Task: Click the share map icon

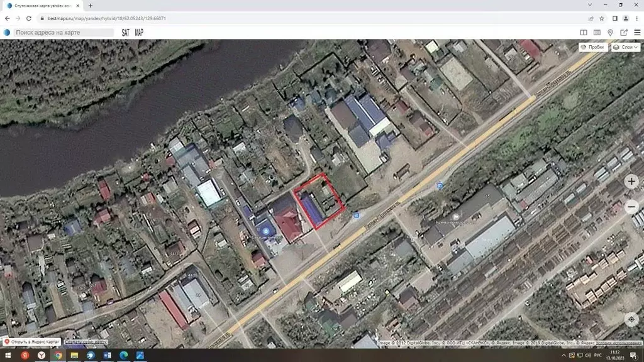Action: tap(624, 33)
